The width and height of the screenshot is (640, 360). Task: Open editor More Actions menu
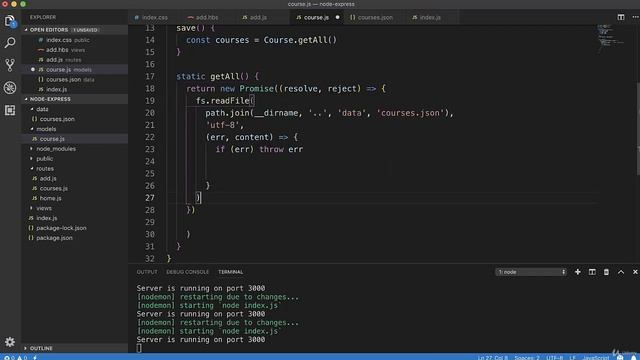(x=635, y=17)
